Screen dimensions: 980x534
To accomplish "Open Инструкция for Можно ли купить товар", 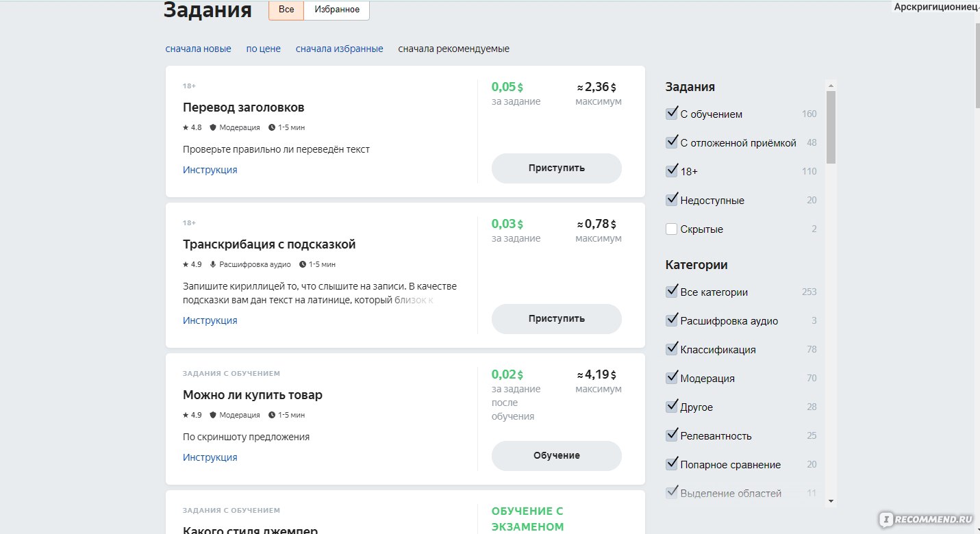I will [x=210, y=457].
